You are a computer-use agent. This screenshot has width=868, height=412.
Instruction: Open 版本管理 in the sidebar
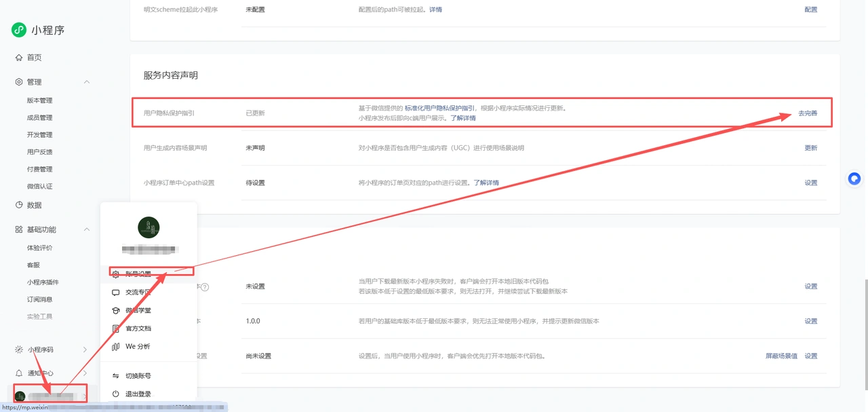[x=40, y=100]
